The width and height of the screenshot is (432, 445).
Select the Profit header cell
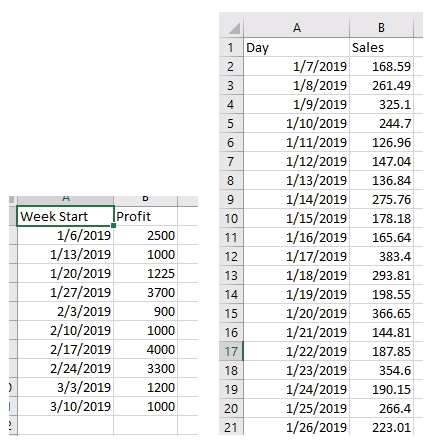(146, 216)
